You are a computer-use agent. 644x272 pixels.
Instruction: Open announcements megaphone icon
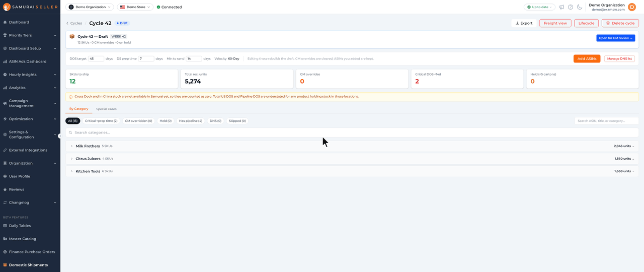tap(561, 7)
